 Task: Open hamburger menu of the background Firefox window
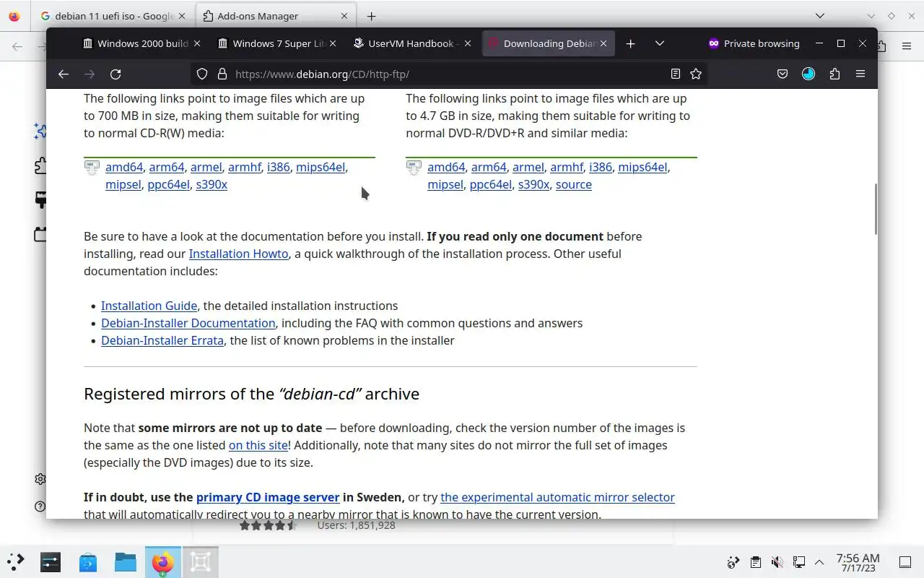tap(907, 46)
